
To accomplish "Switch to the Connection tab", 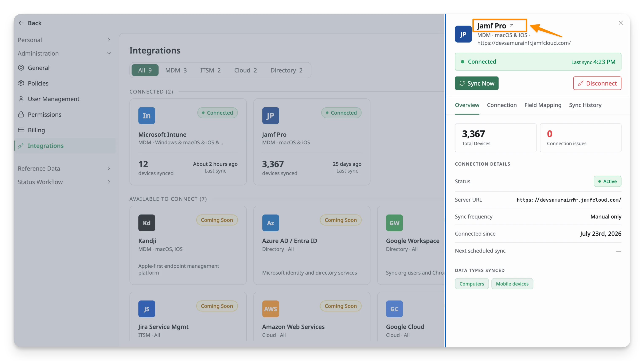I will click(501, 105).
